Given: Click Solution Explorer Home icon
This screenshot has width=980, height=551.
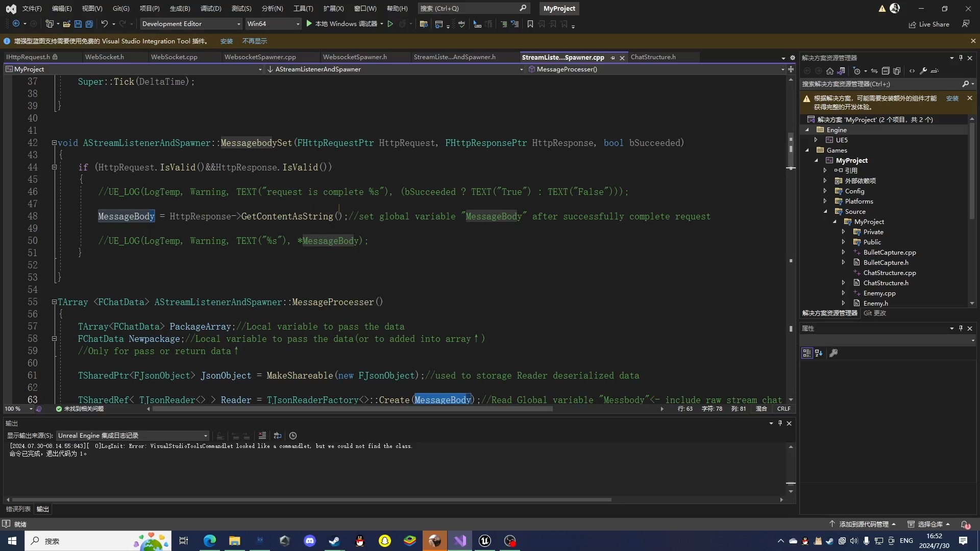Looking at the screenshot, I should (x=830, y=71).
